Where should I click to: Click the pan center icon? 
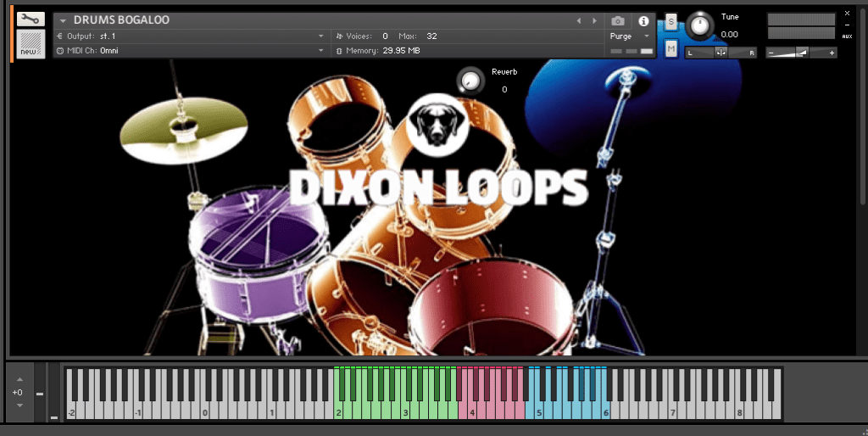tap(721, 53)
